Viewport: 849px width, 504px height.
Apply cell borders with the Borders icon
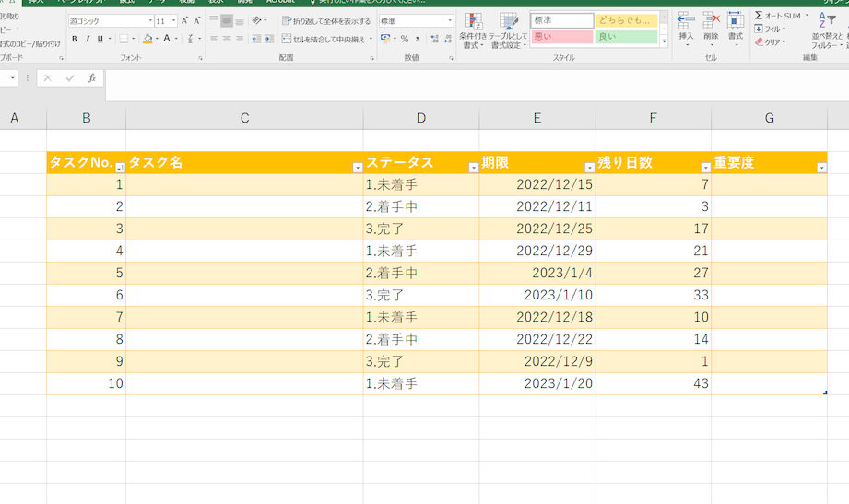click(124, 39)
